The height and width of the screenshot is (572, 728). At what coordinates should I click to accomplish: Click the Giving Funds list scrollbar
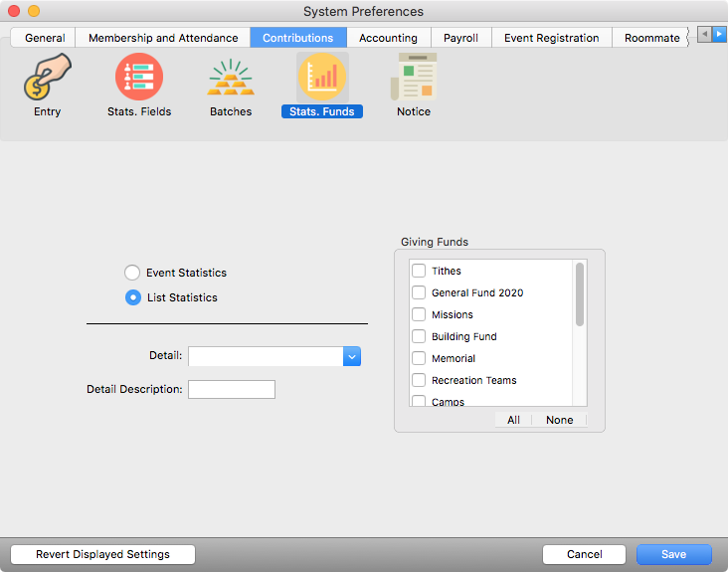(580, 294)
